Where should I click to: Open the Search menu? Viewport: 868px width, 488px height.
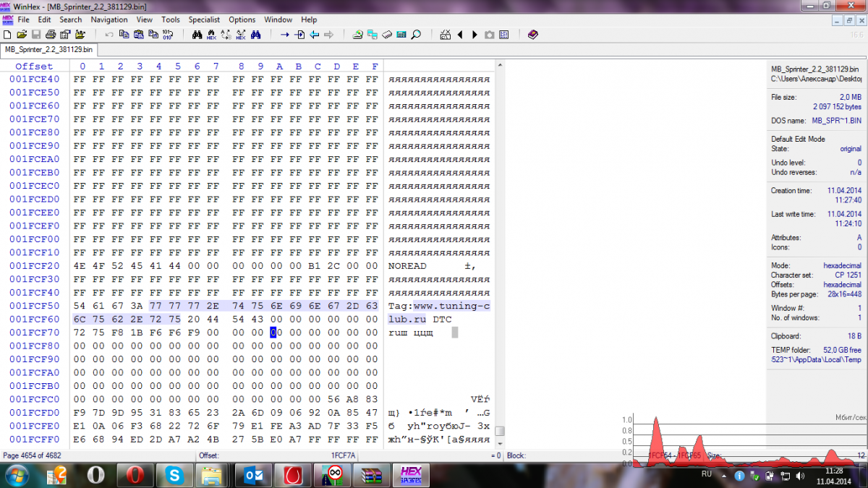71,20
